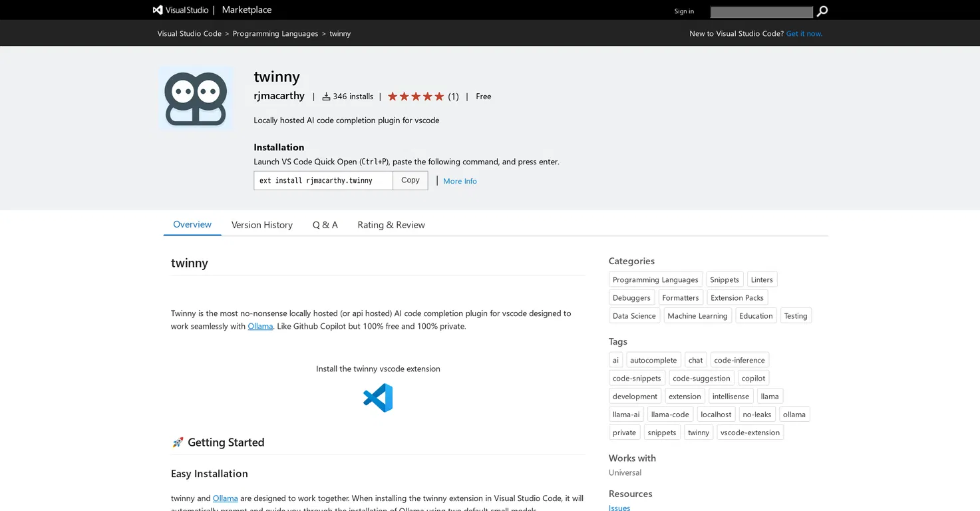The height and width of the screenshot is (511, 980).
Task: Click the 'ai' tag
Action: [x=615, y=360]
